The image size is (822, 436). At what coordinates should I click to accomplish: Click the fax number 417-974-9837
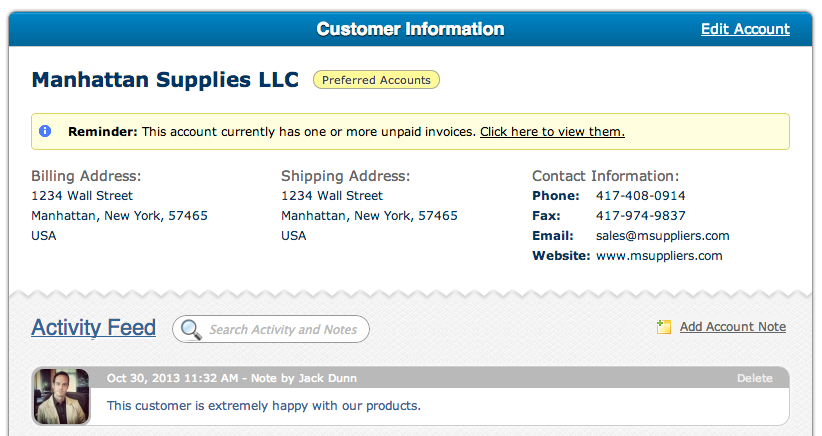coord(640,215)
